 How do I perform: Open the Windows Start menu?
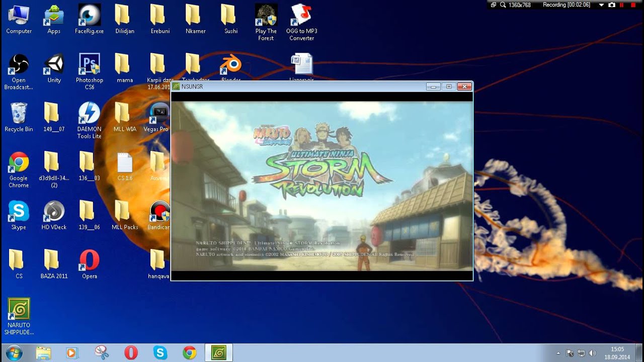point(14,352)
